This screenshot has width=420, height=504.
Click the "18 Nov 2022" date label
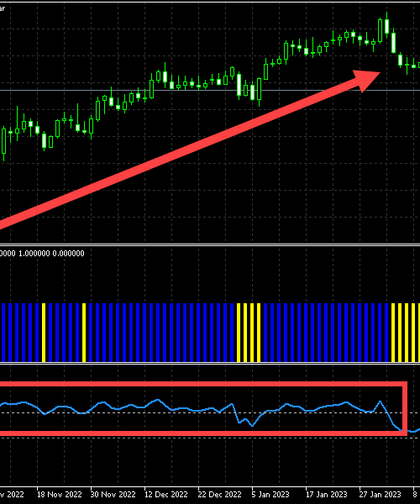coord(60,494)
